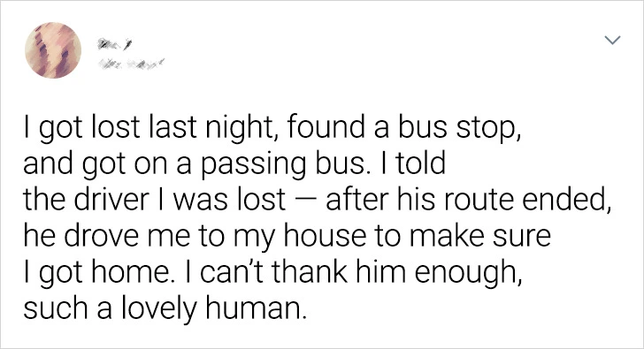Screen dimensions: 644x349
Task: Click the word 'human' ending the tweet
Action: (257, 308)
